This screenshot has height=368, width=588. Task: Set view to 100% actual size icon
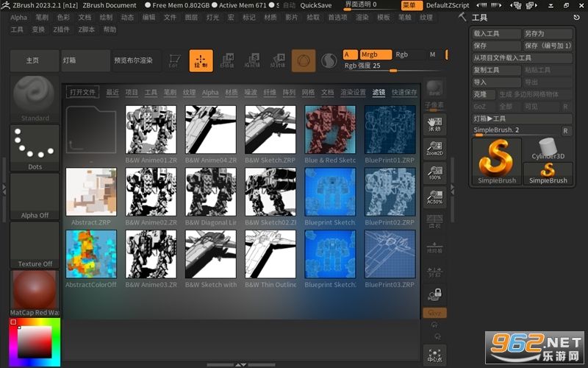tap(434, 173)
